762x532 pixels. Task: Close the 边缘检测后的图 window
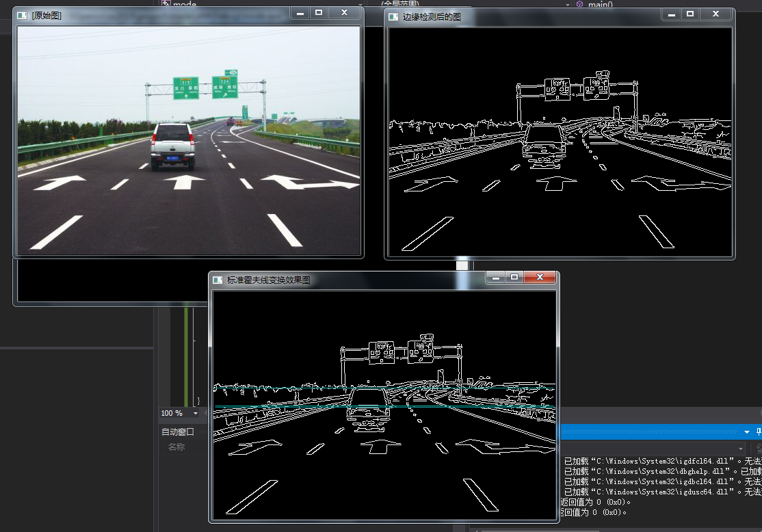716,14
